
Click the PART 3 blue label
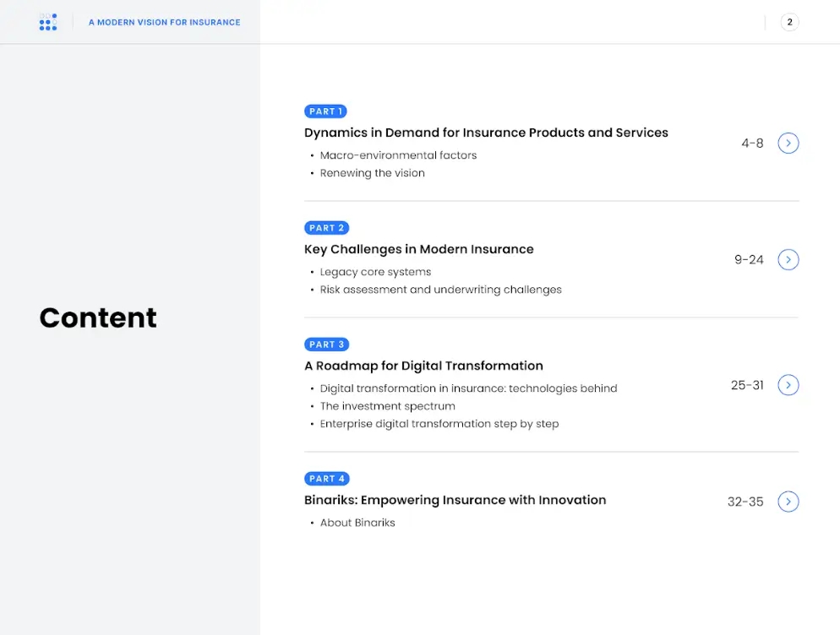[326, 345]
